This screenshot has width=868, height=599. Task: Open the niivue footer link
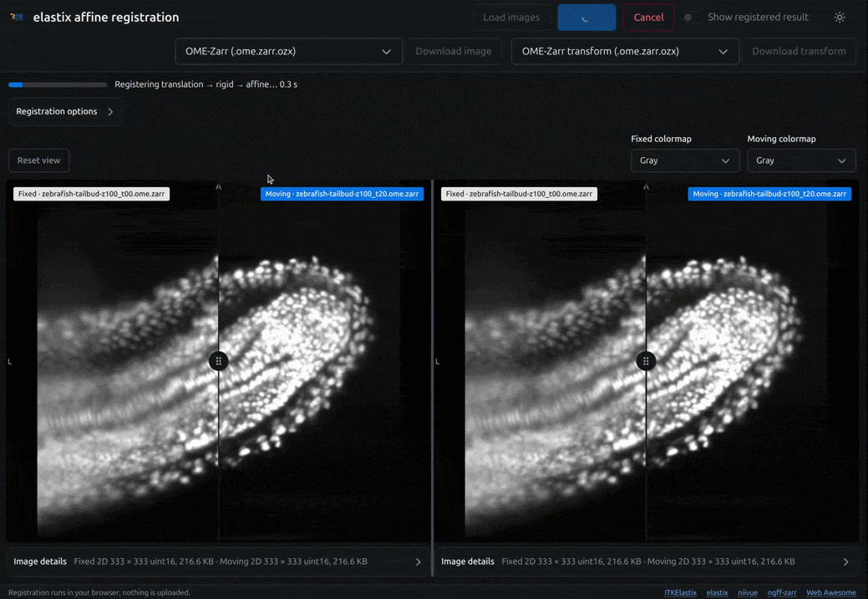click(x=748, y=593)
